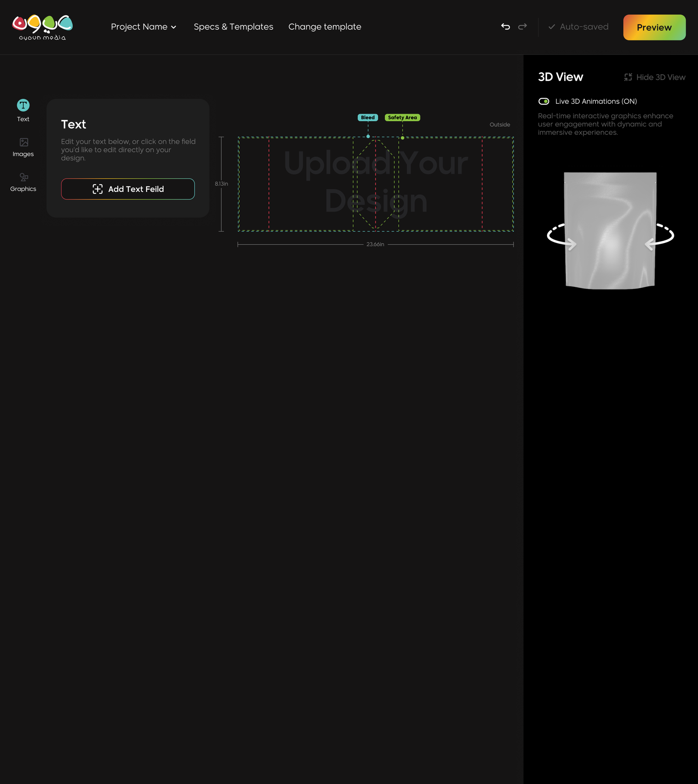Image resolution: width=698 pixels, height=784 pixels.
Task: Click the Hide 3D View collapse icon
Action: [x=628, y=77]
